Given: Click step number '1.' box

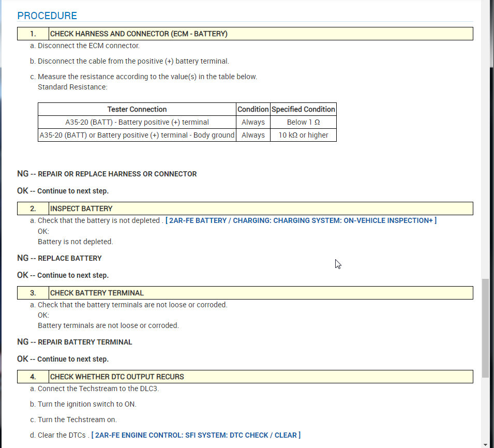Looking at the screenshot, I should point(33,34).
